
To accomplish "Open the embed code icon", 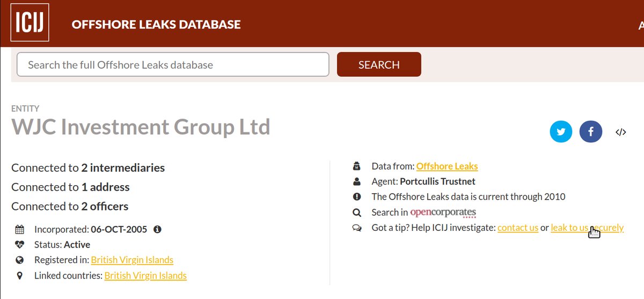I will (x=620, y=132).
